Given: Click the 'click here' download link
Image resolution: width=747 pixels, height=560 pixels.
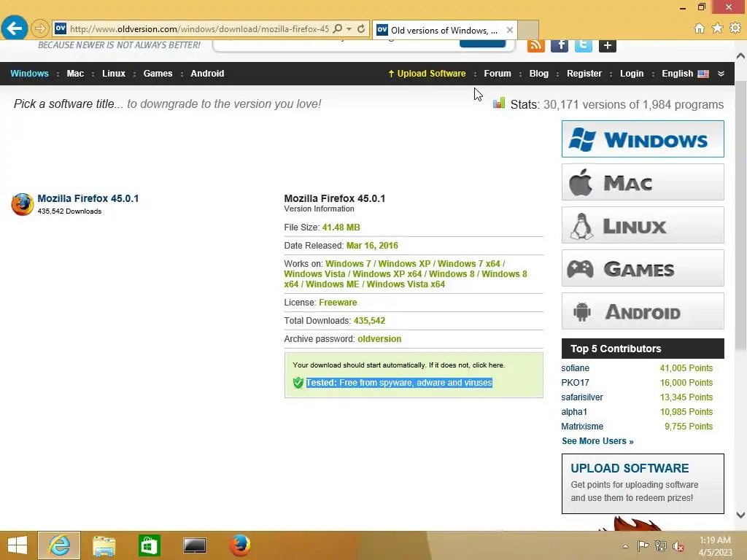Looking at the screenshot, I should tap(488, 365).
